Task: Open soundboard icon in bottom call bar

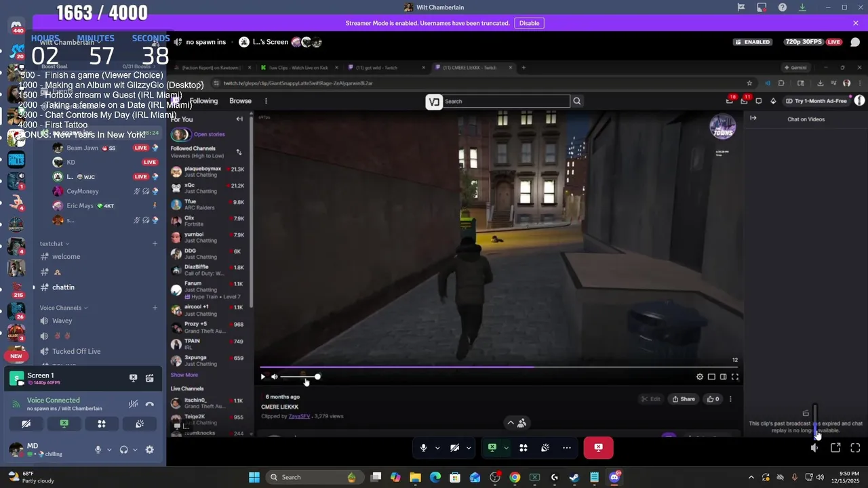Action: (x=545, y=448)
